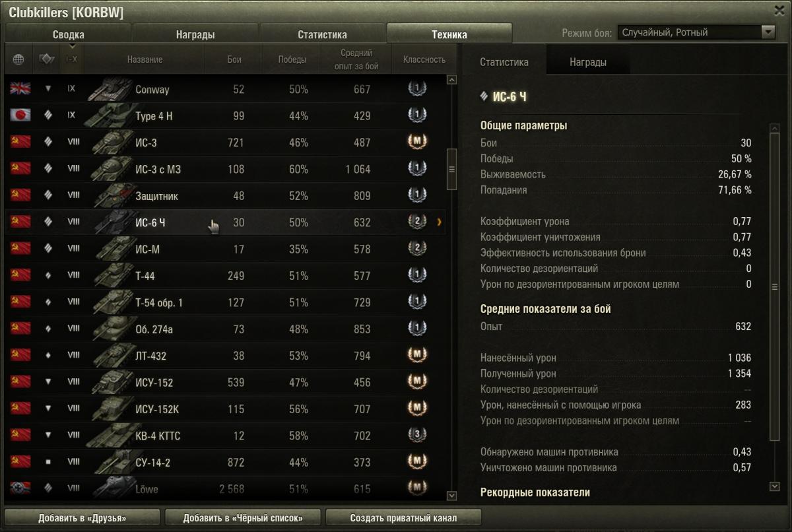This screenshot has width=792, height=532.
Task: Click the ЛТ-432 mastery badge
Action: pos(416,356)
